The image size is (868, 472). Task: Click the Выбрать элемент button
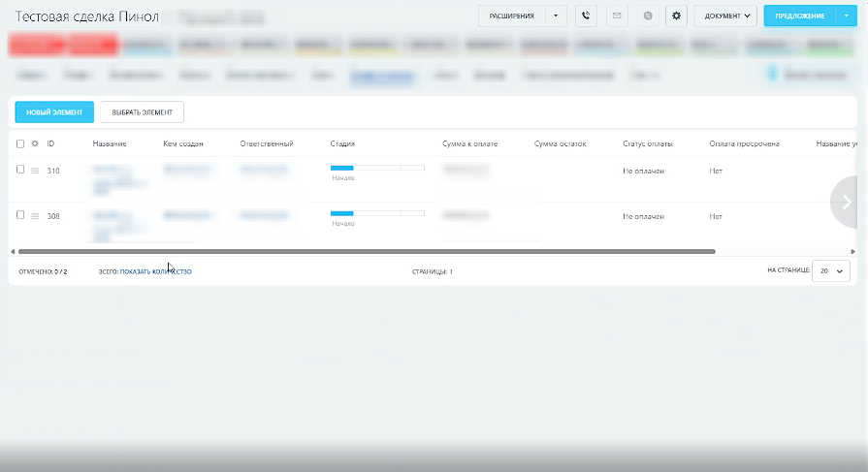(x=142, y=112)
